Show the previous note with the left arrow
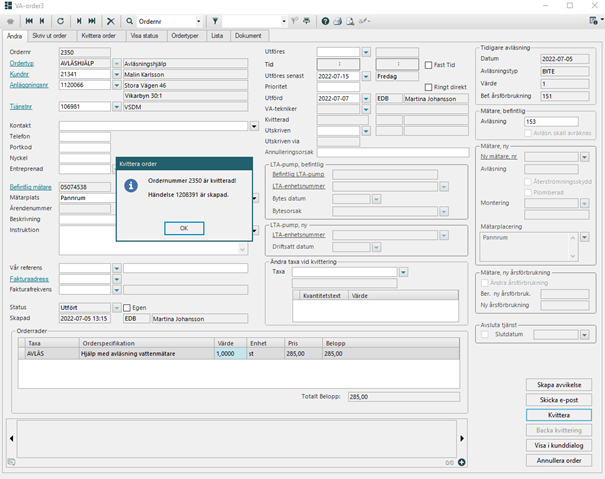This screenshot has width=605, height=479. [x=12, y=438]
